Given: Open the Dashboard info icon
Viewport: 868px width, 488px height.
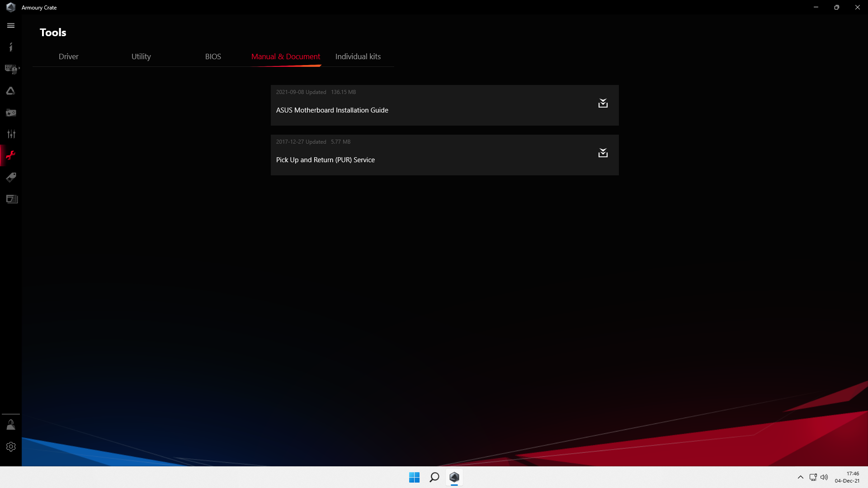Looking at the screenshot, I should tap(11, 47).
